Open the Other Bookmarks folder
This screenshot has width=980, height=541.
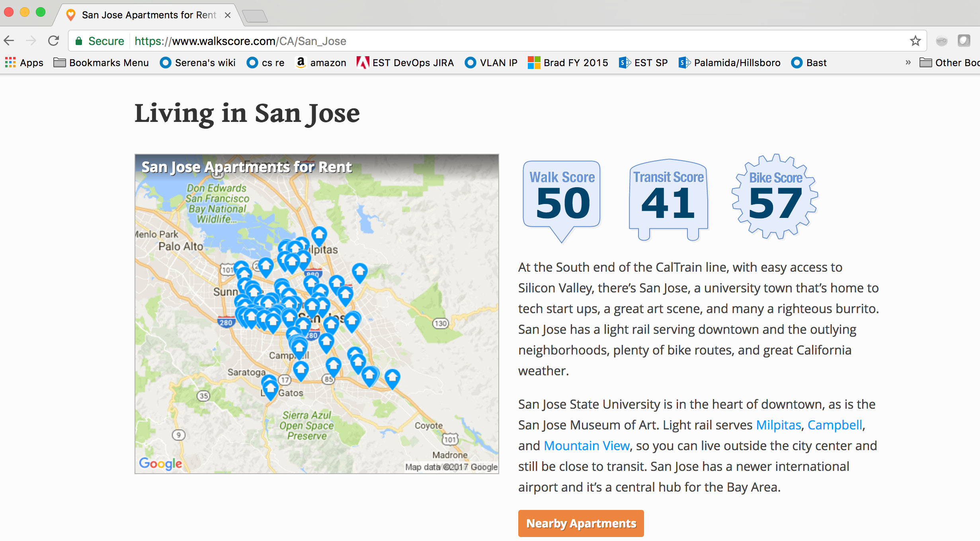[x=949, y=63]
